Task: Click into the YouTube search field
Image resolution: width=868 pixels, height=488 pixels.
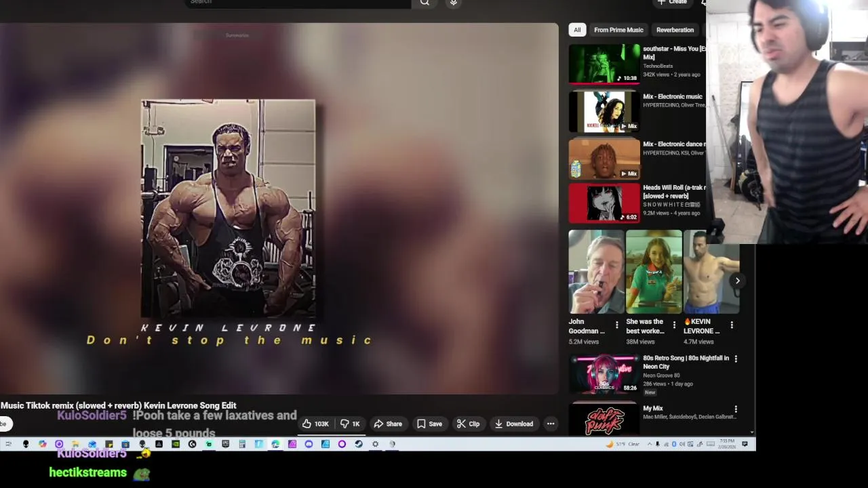Action: pos(298,2)
